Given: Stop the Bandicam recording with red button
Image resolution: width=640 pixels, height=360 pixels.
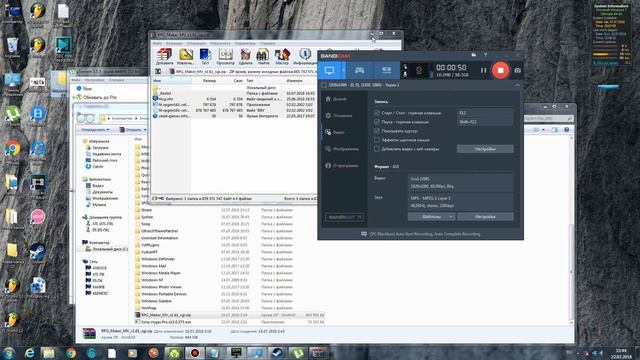Looking at the screenshot, I should coord(500,70).
